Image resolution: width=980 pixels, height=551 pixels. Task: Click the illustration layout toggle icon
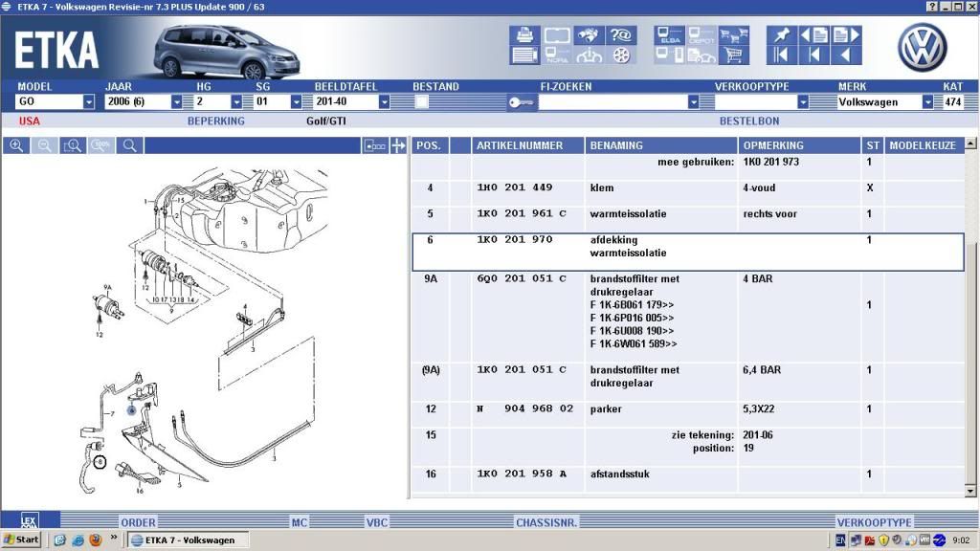coord(375,145)
